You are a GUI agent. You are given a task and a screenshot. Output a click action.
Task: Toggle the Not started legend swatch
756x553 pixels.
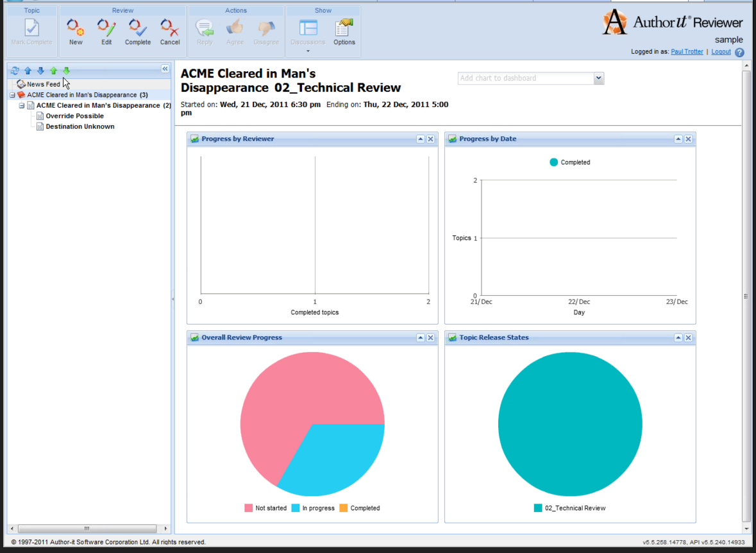[x=248, y=508]
